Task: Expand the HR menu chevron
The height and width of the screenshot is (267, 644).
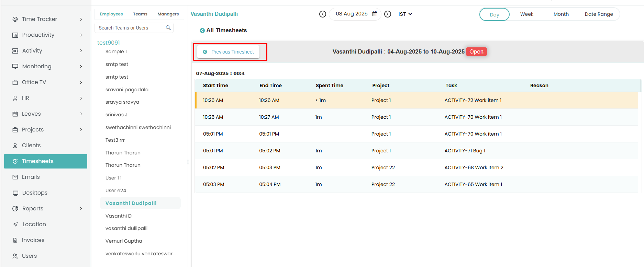Action: tap(81, 98)
